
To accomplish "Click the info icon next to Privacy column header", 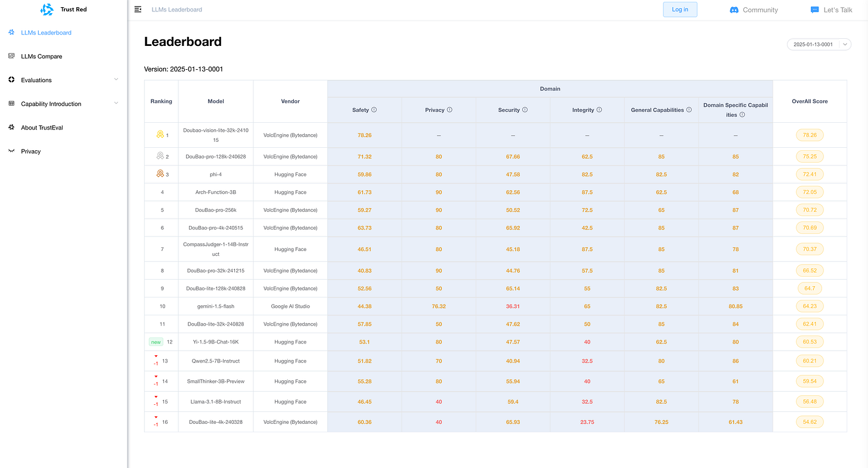I will pyautogui.click(x=449, y=110).
